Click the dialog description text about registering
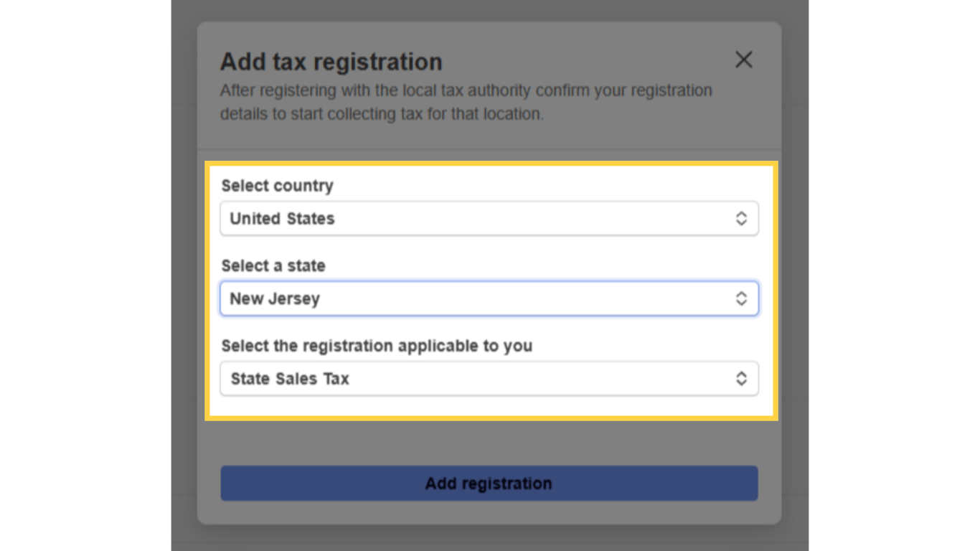 (x=466, y=101)
